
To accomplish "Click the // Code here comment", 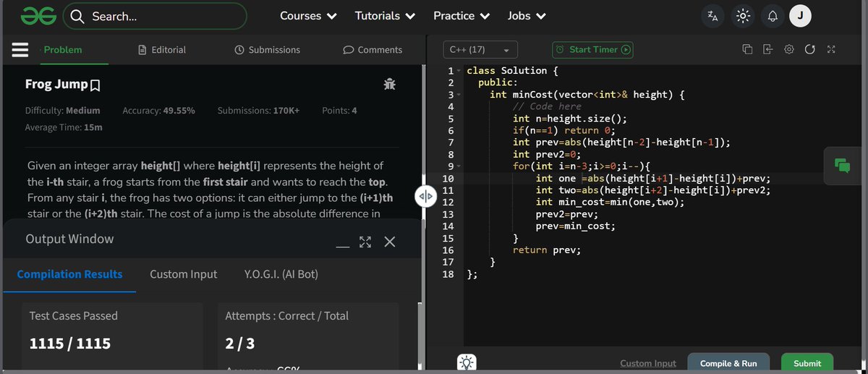I will point(547,106).
